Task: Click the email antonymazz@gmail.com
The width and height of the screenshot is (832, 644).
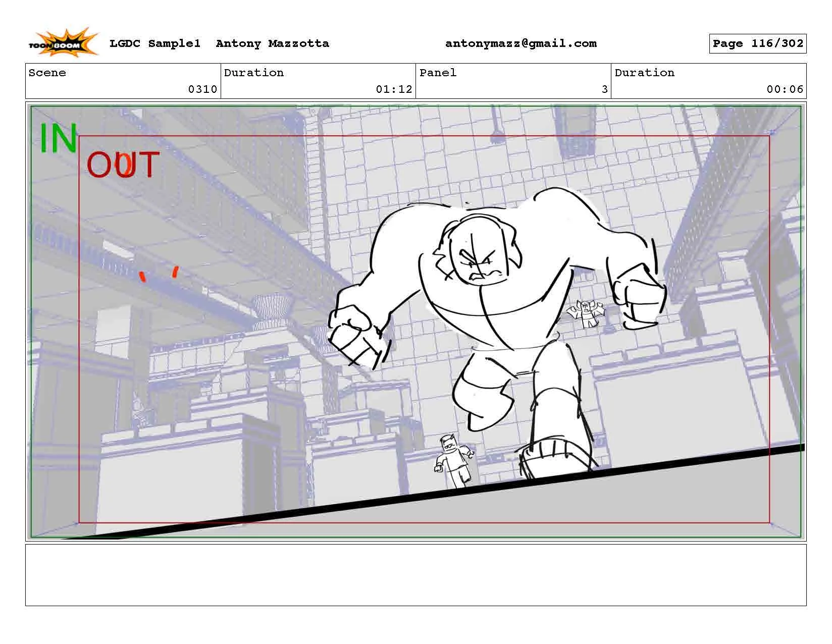Action: click(x=521, y=44)
